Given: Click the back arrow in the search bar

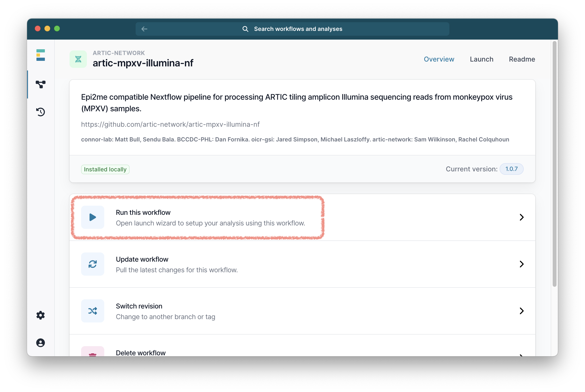Looking at the screenshot, I should click(x=144, y=29).
